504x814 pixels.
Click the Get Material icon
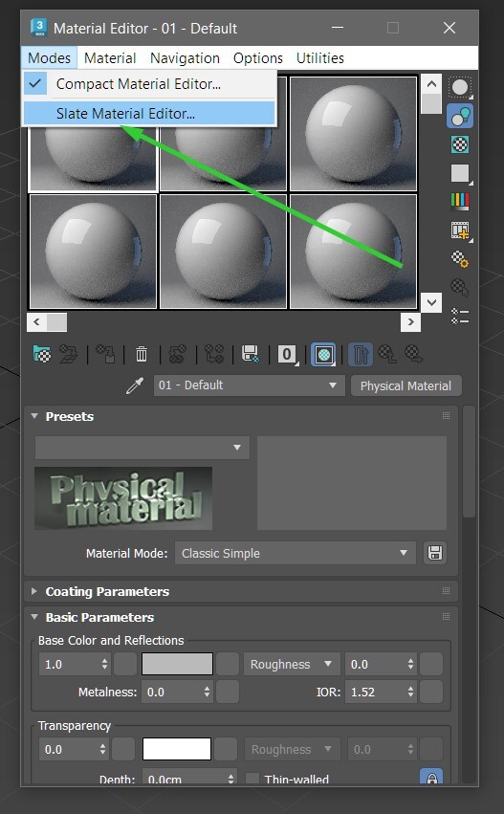click(42, 354)
